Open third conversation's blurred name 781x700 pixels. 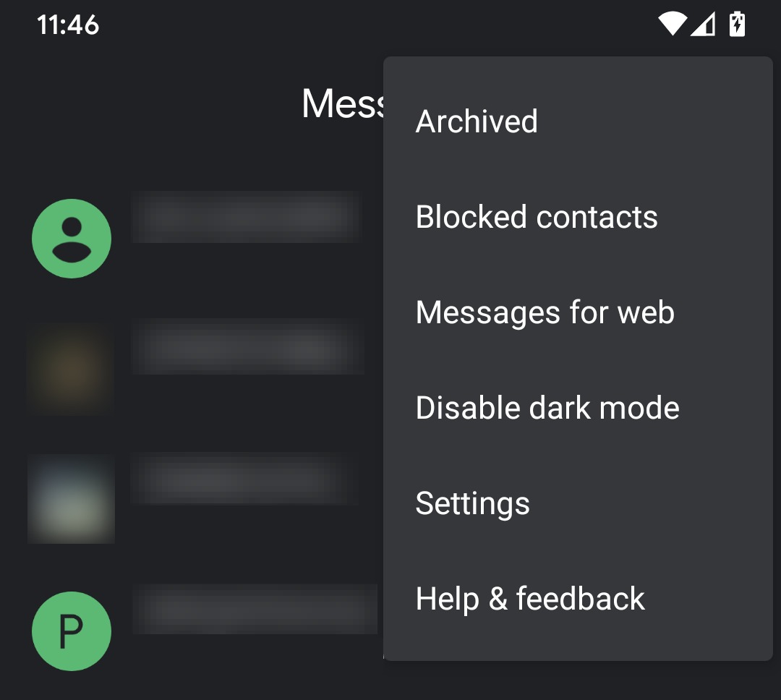(244, 479)
